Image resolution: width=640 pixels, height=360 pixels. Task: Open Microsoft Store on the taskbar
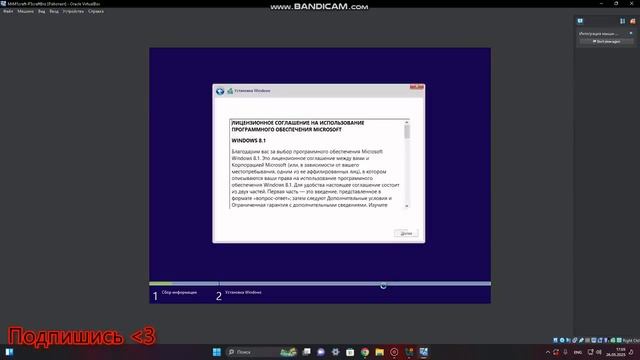tap(350, 352)
